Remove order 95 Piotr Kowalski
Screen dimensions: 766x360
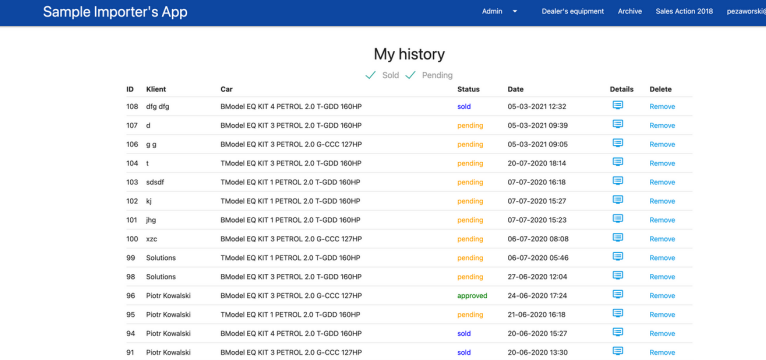click(x=662, y=315)
